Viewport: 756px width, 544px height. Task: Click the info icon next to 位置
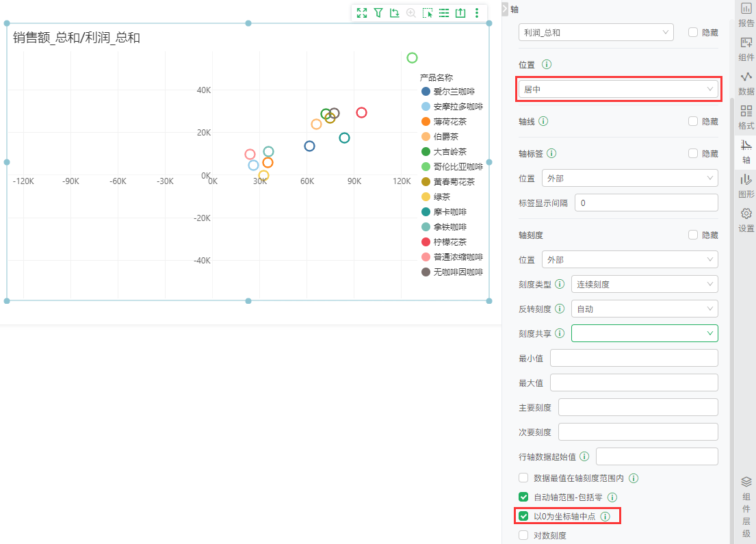tap(547, 64)
